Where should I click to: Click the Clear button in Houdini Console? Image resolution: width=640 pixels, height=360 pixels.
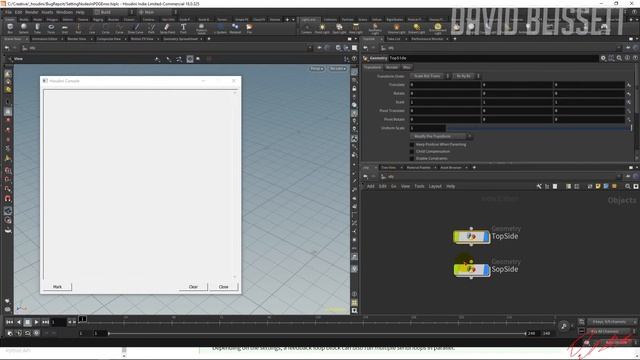pyautogui.click(x=193, y=287)
